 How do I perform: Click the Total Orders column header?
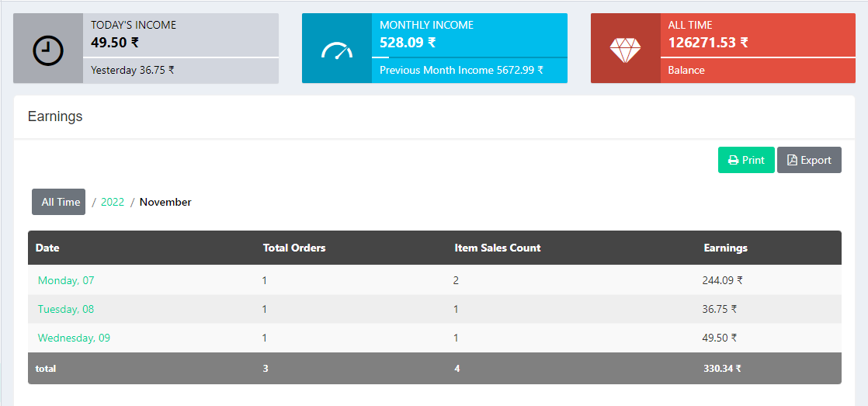[294, 248]
